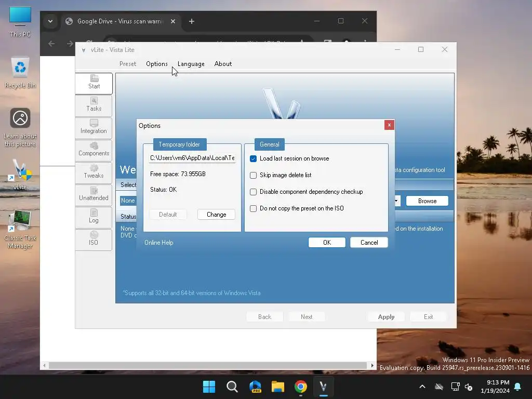
Task: Open the Tweaks section in sidebar
Action: pyautogui.click(x=94, y=172)
